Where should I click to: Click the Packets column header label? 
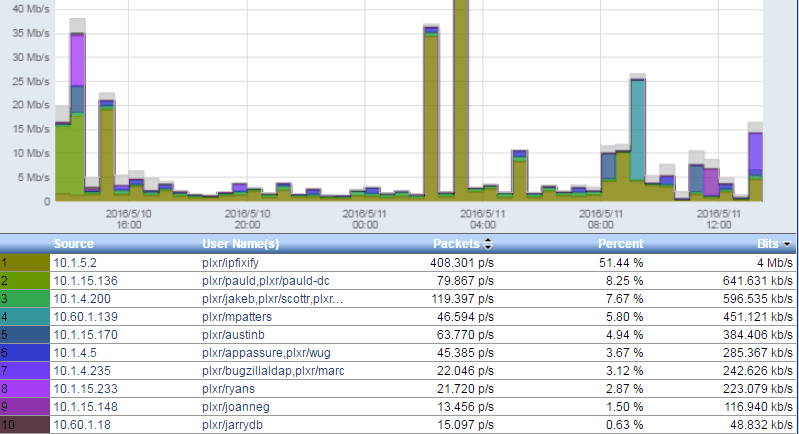coord(456,244)
